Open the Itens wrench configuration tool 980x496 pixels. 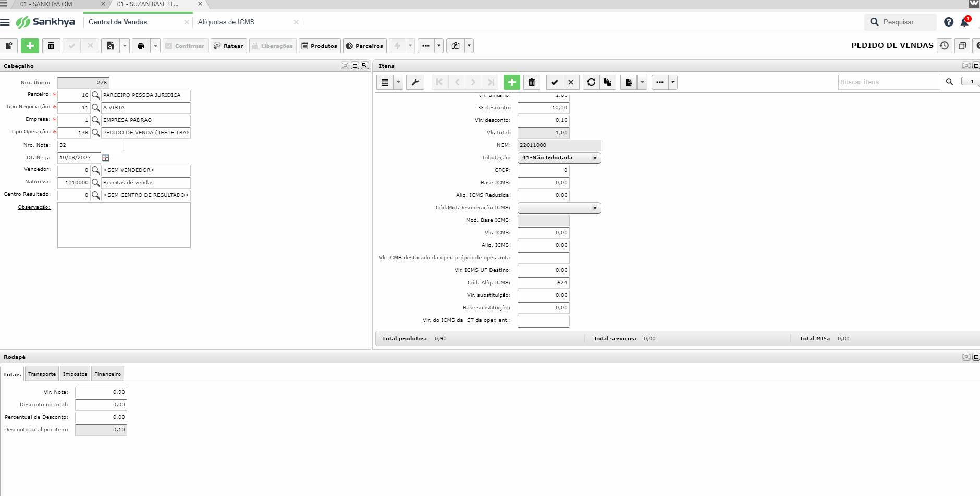coord(415,82)
